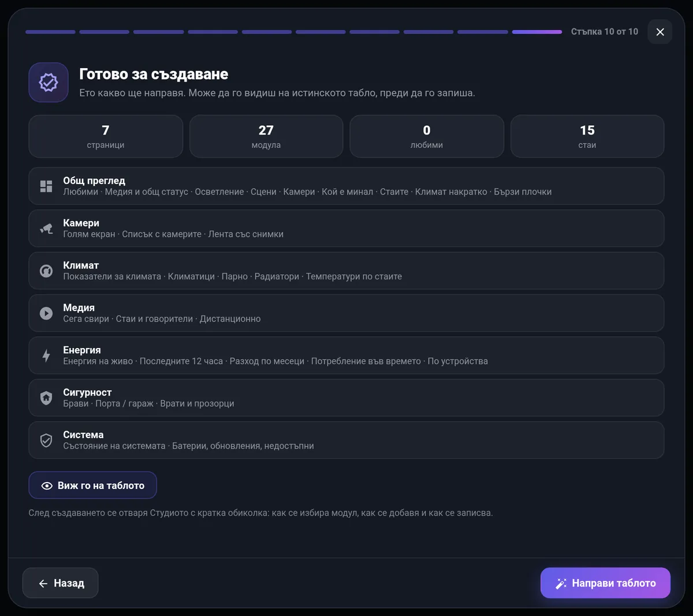
Task: Click the Сигурност page title
Action: 87,393
